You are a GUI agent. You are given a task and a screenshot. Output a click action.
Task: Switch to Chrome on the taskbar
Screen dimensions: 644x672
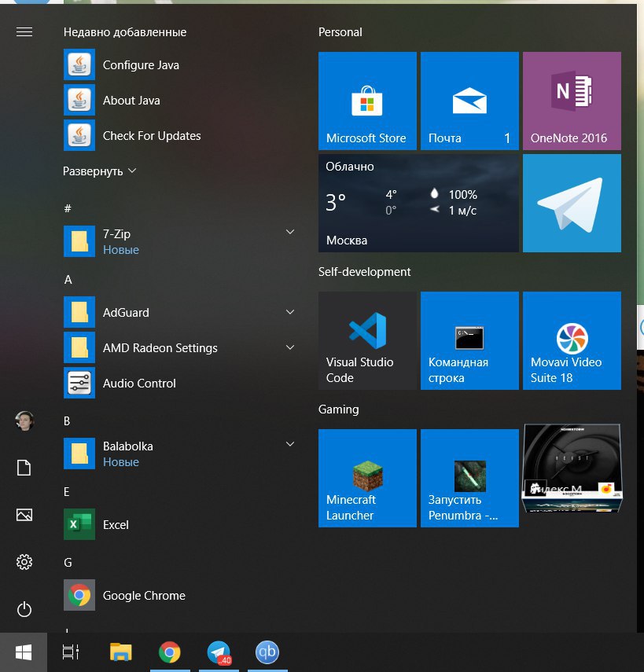pos(170,652)
